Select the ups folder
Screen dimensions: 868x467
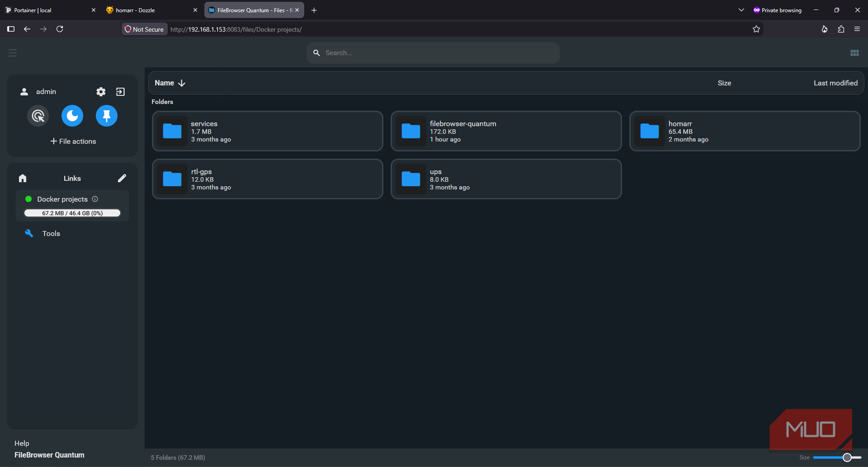(x=506, y=179)
